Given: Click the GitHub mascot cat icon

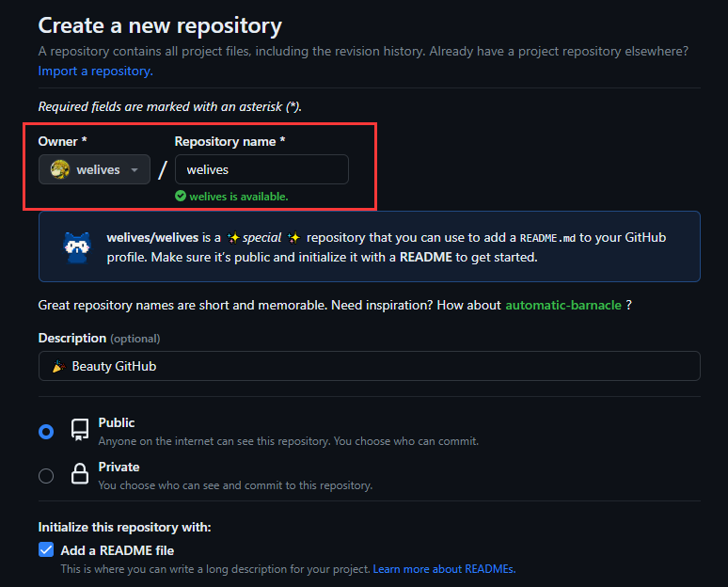Looking at the screenshot, I should click(77, 247).
